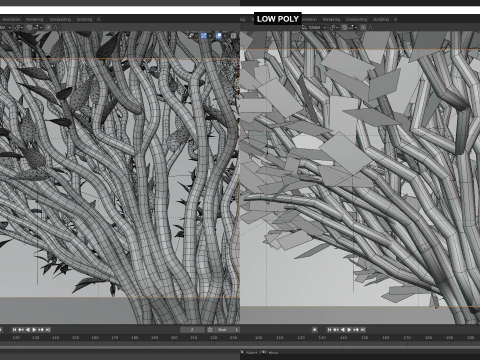480x360 pixels.
Task: Jump to start frame in right timeline
Action: click(329, 330)
